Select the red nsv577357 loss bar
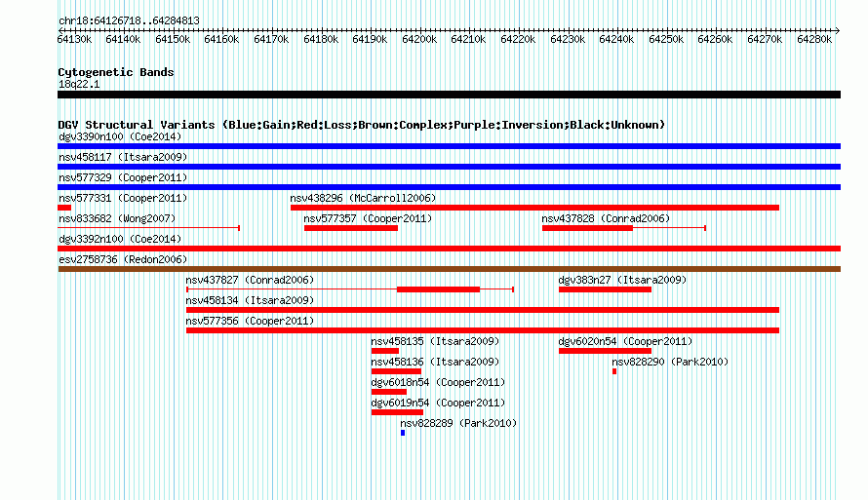The height and width of the screenshot is (500, 868). click(x=351, y=228)
